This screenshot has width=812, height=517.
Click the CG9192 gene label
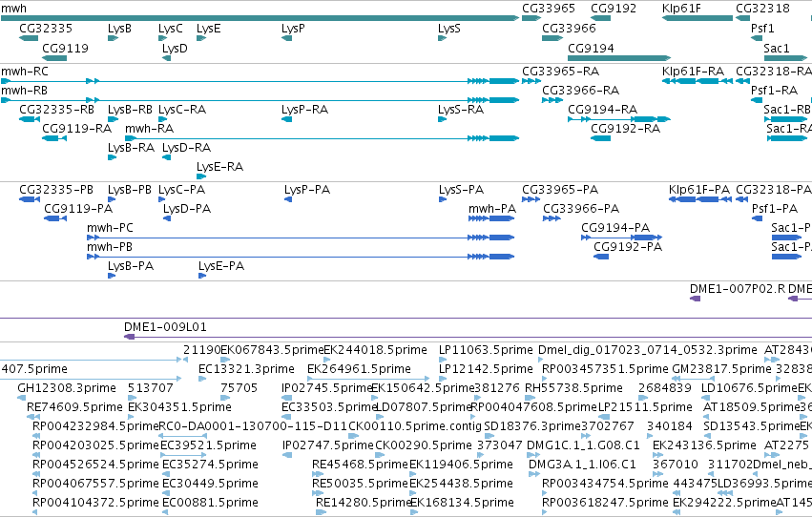click(614, 9)
